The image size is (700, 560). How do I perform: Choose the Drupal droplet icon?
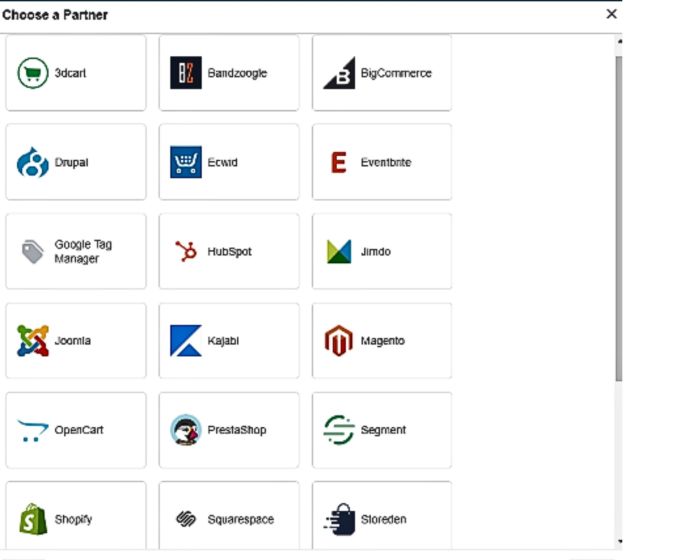pos(33,162)
